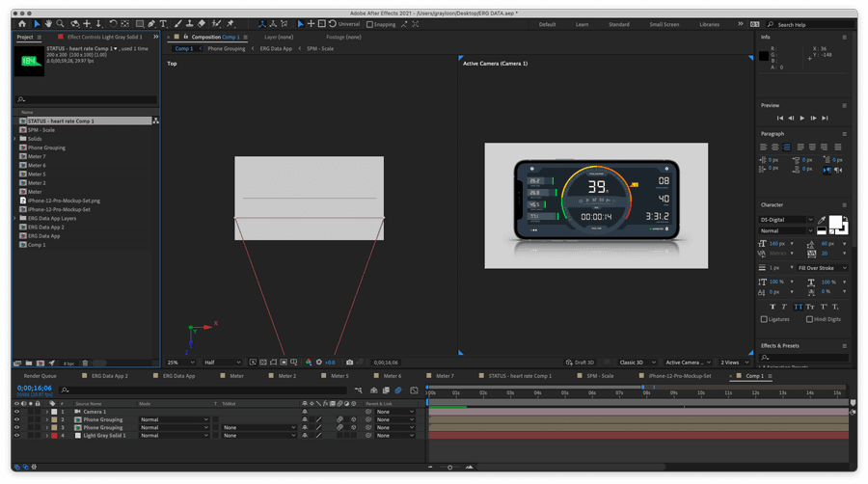The image size is (868, 484).
Task: Click the Draft 3D button
Action: [x=580, y=363]
